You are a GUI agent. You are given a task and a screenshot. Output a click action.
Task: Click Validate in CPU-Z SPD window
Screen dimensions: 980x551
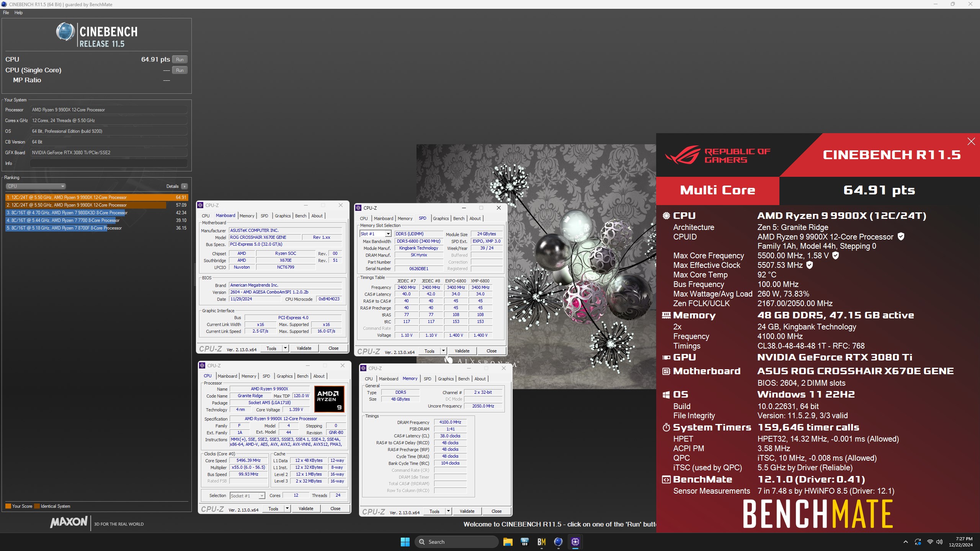[462, 351]
